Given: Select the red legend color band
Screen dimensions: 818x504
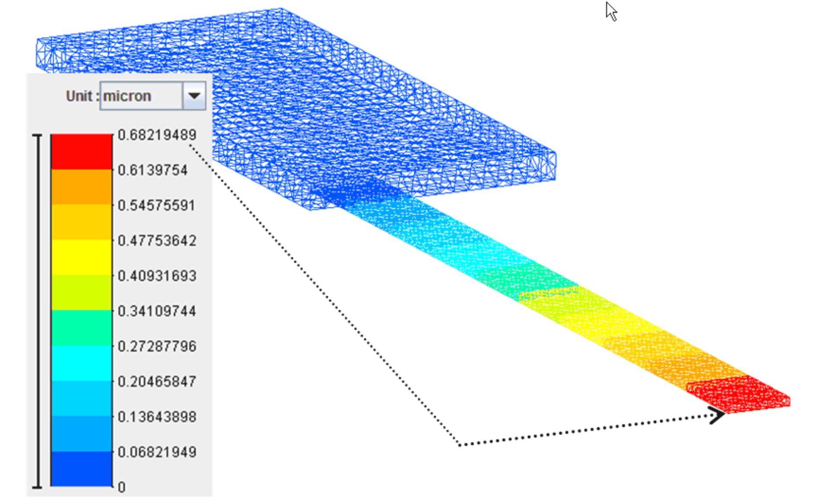Looking at the screenshot, I should point(81,151).
